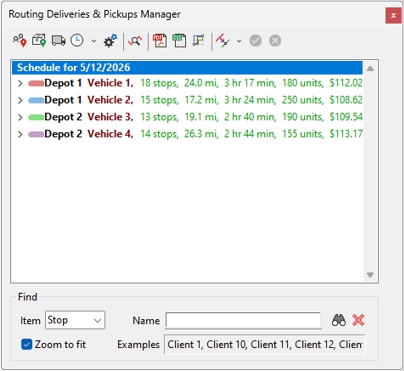Screen dimensions: 404x371
Task: Close the Routing Deliveries & Pickups Manager
Action: pyautogui.click(x=393, y=15)
